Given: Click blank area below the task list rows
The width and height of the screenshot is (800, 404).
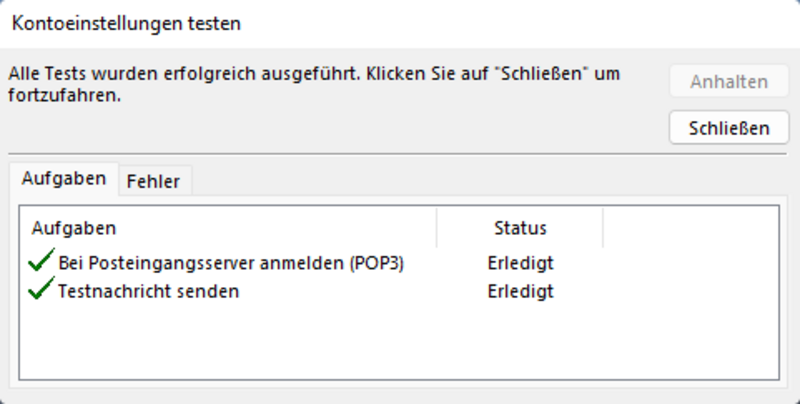Looking at the screenshot, I should click(399, 342).
